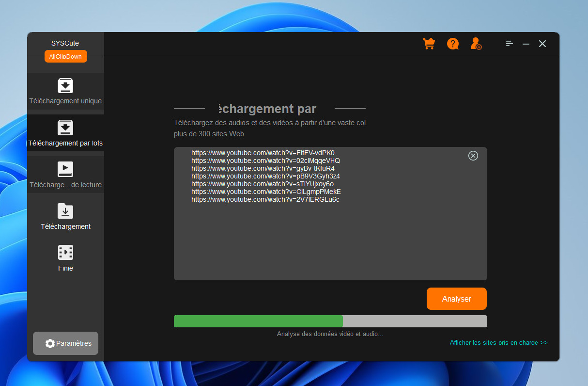The height and width of the screenshot is (386, 588).
Task: Click Afficher les sites pris en charge link
Action: tap(498, 342)
